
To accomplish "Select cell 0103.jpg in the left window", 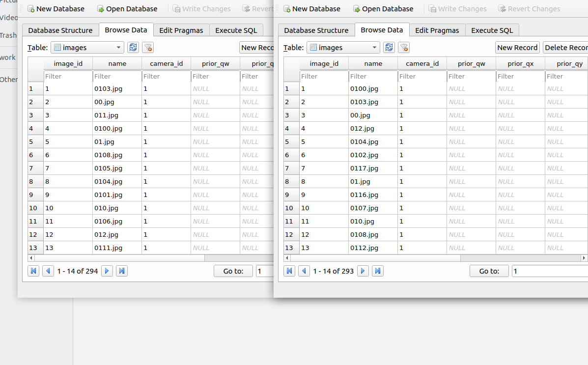I will tap(117, 89).
